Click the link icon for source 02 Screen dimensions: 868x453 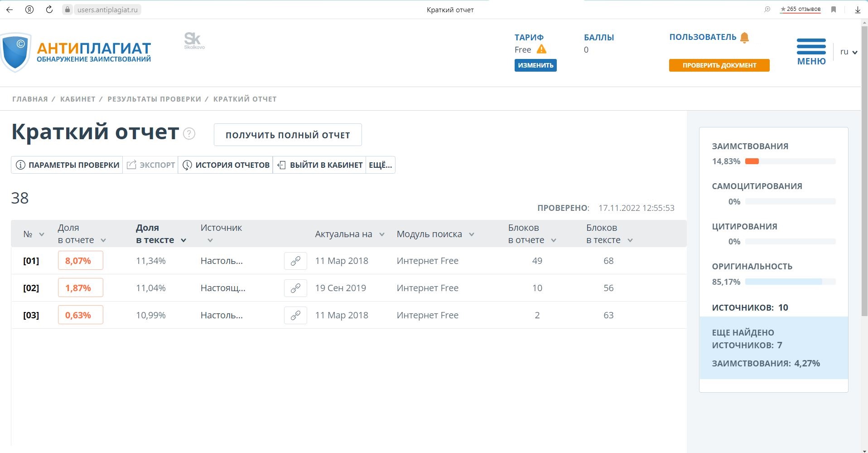[x=295, y=288]
